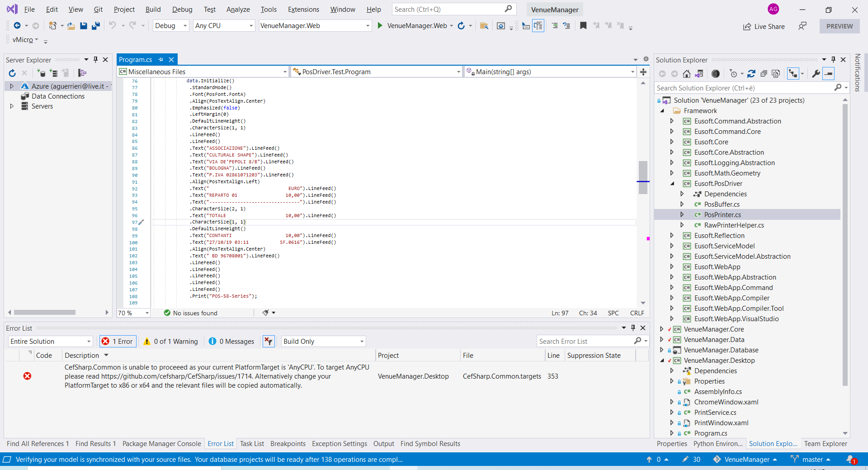The image size is (868, 470).
Task: Open VenueManager.Web startup project dropdown
Action: (315, 26)
